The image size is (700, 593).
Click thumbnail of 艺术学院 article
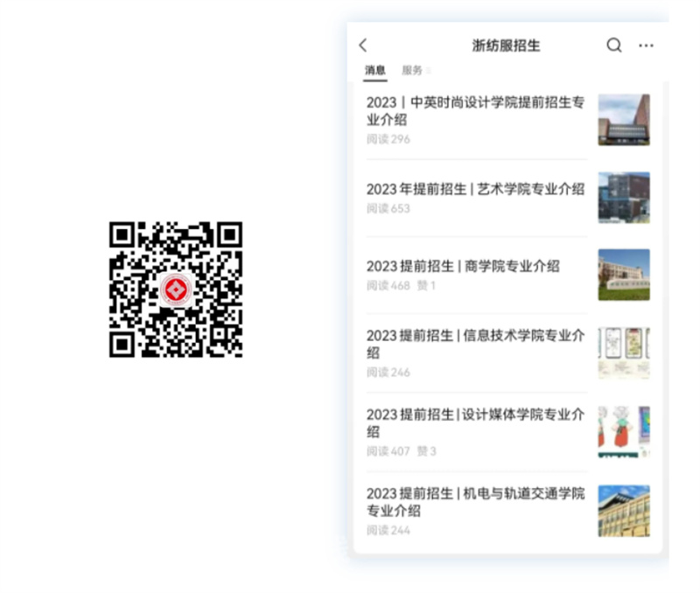[x=624, y=198]
